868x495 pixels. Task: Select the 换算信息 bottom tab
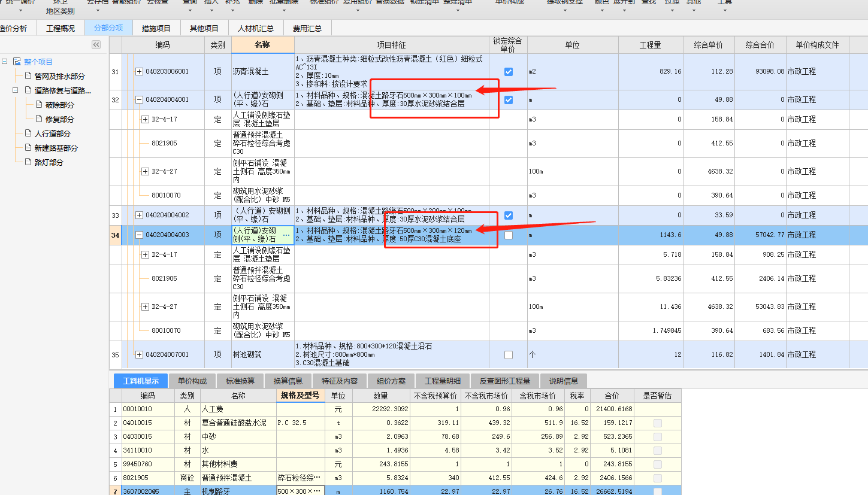pyautogui.click(x=288, y=381)
